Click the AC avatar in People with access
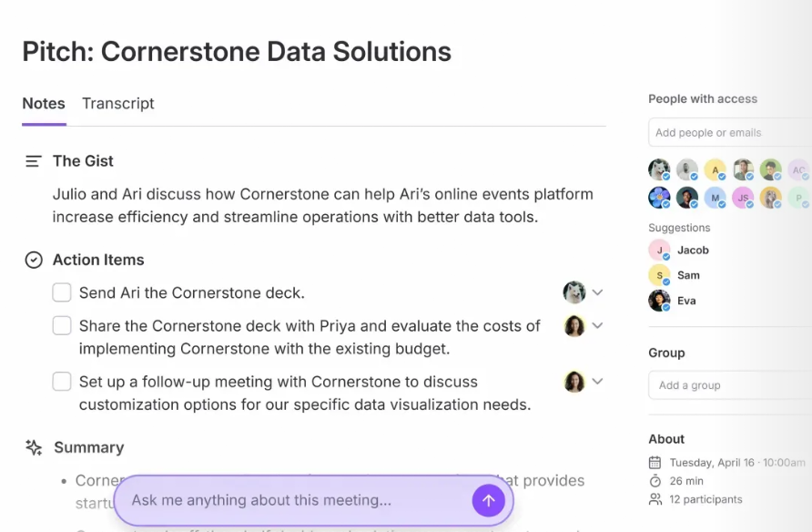The width and height of the screenshot is (812, 532). [798, 169]
